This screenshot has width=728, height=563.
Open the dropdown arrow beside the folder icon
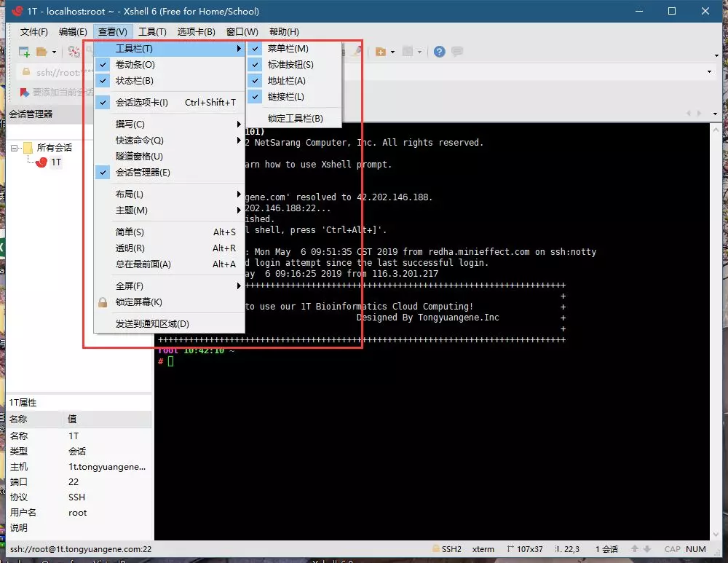(53, 51)
